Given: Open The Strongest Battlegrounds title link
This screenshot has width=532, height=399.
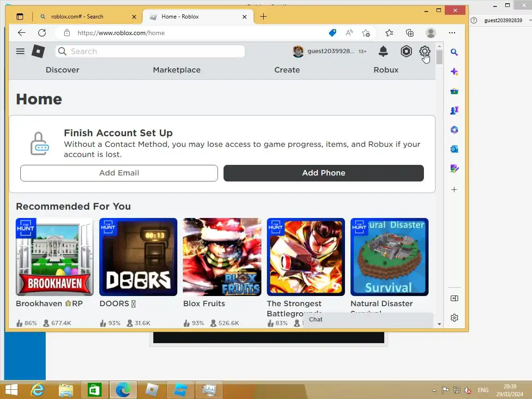Looking at the screenshot, I should (x=294, y=308).
